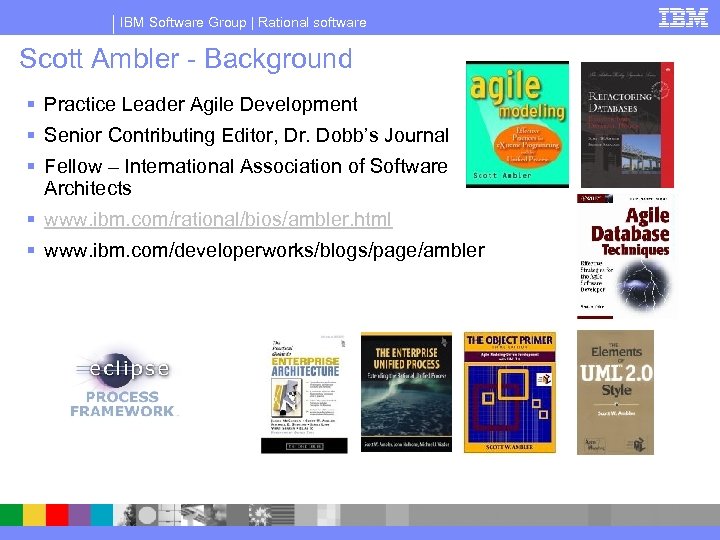
Task: Click the green square in footer strip
Action: tap(11, 515)
